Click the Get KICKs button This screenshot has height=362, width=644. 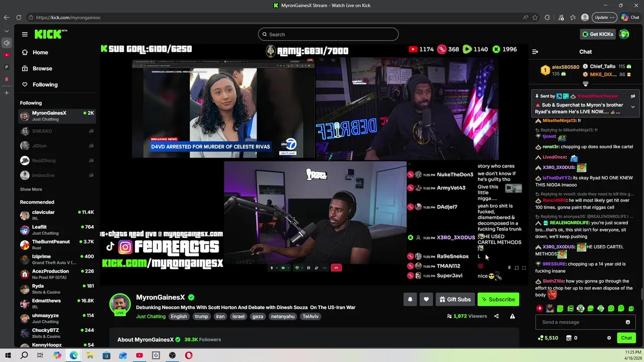pyautogui.click(x=598, y=34)
